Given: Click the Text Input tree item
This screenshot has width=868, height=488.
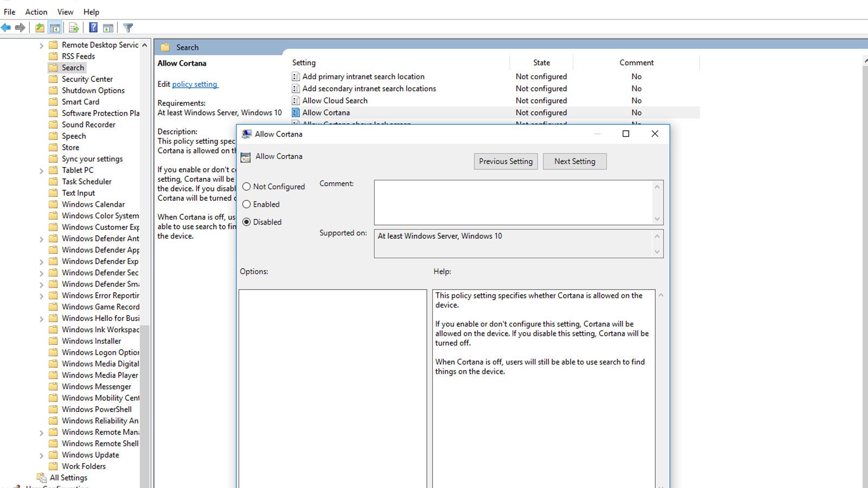Looking at the screenshot, I should pyautogui.click(x=78, y=193).
